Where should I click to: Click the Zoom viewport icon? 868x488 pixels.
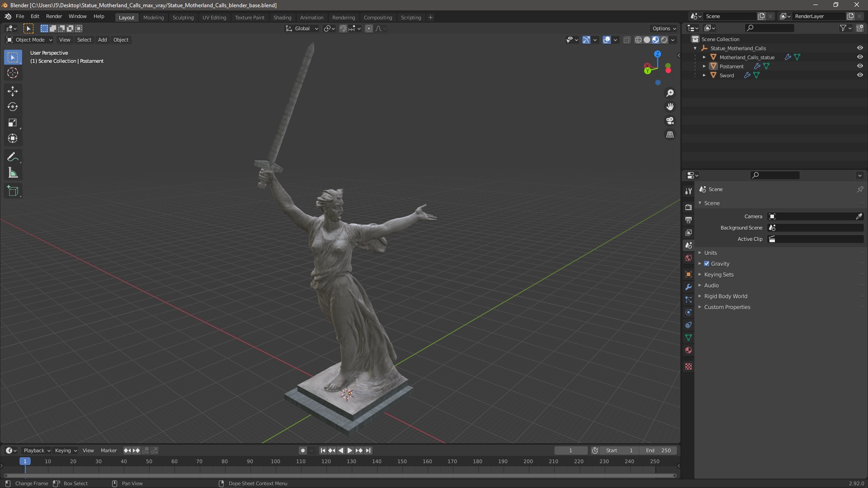pos(670,93)
